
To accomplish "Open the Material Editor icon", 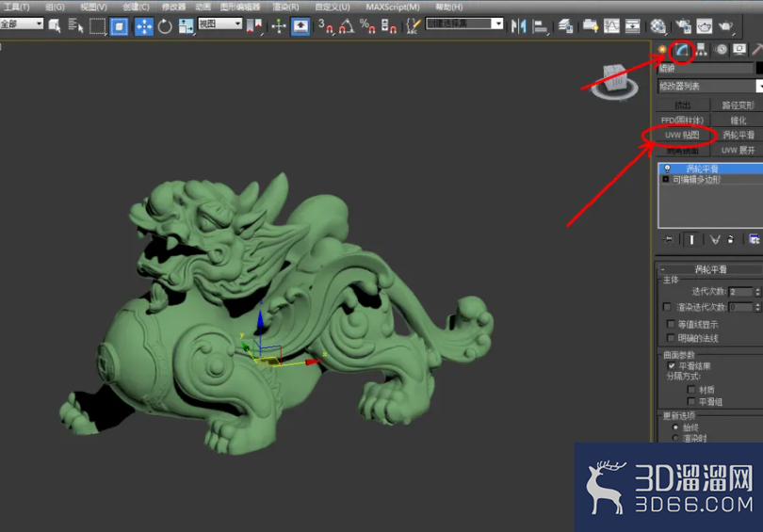I will 657,25.
